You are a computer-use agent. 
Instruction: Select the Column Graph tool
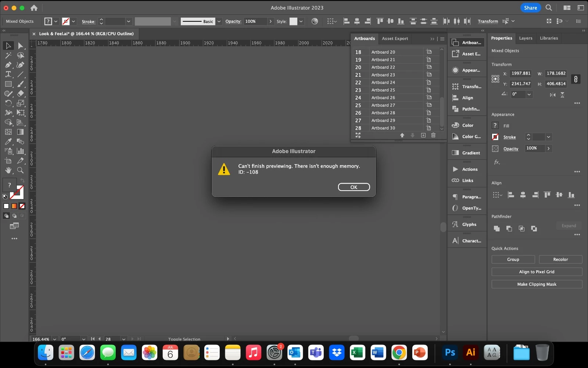(x=21, y=151)
